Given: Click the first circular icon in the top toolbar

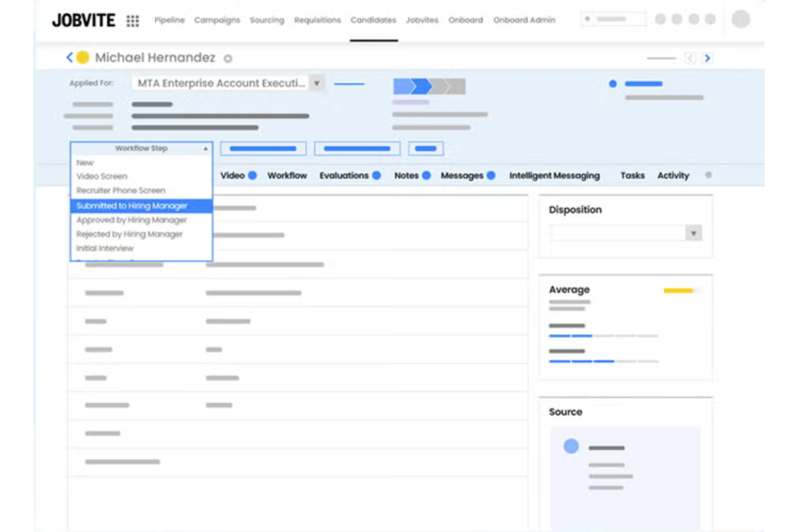Looking at the screenshot, I should pyautogui.click(x=661, y=19).
